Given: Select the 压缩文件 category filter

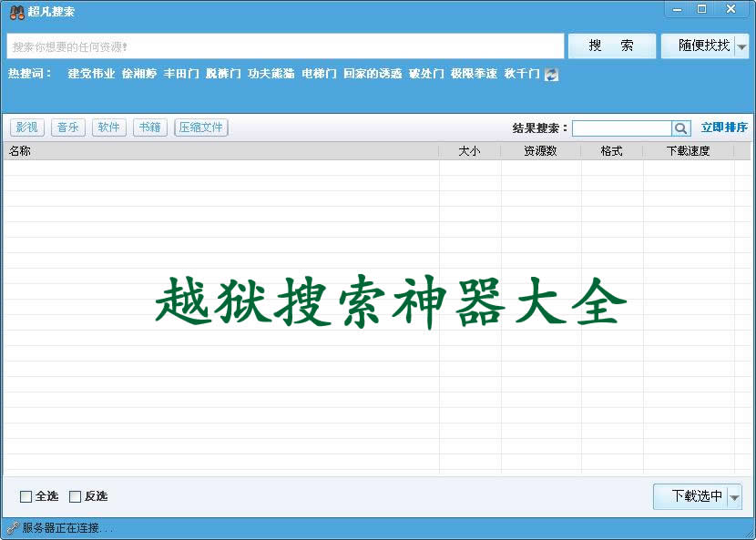Looking at the screenshot, I should pyautogui.click(x=200, y=127).
